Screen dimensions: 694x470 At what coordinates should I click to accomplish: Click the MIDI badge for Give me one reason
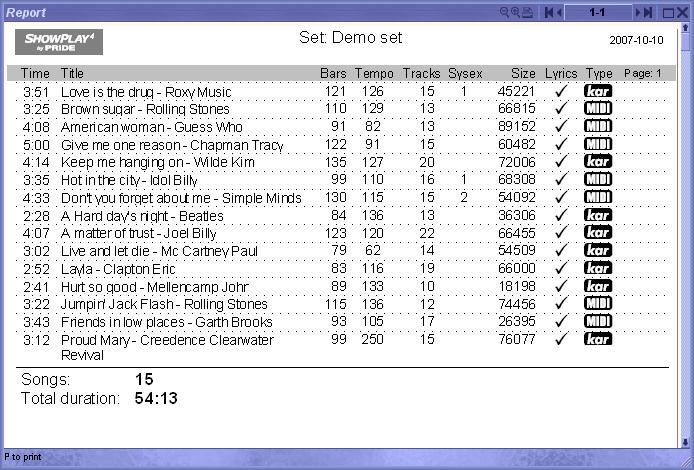tap(598, 144)
